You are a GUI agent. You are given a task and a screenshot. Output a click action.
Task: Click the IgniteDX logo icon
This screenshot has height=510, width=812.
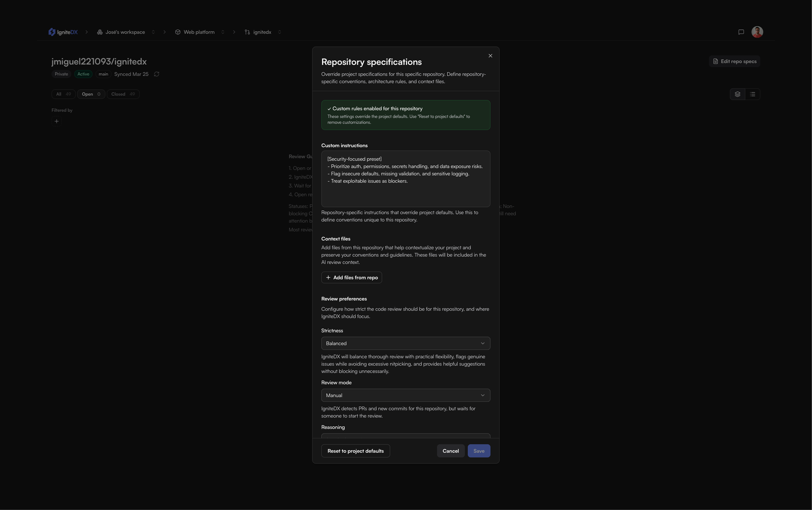click(52, 32)
